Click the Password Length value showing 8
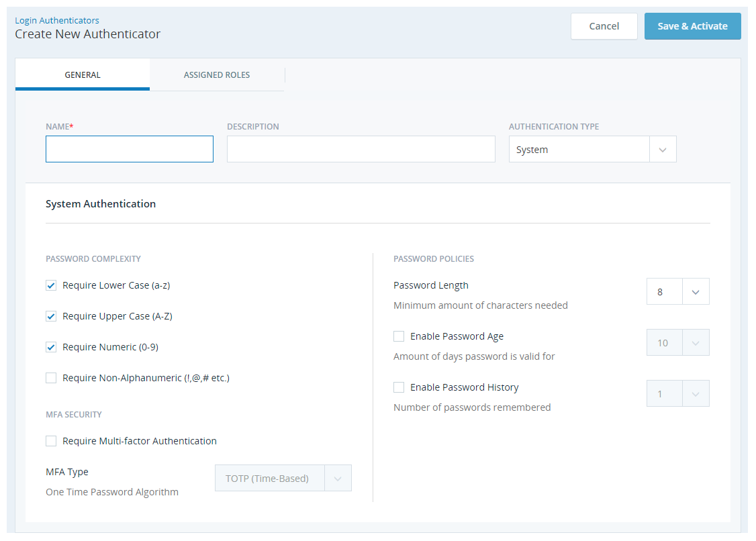 click(x=663, y=291)
